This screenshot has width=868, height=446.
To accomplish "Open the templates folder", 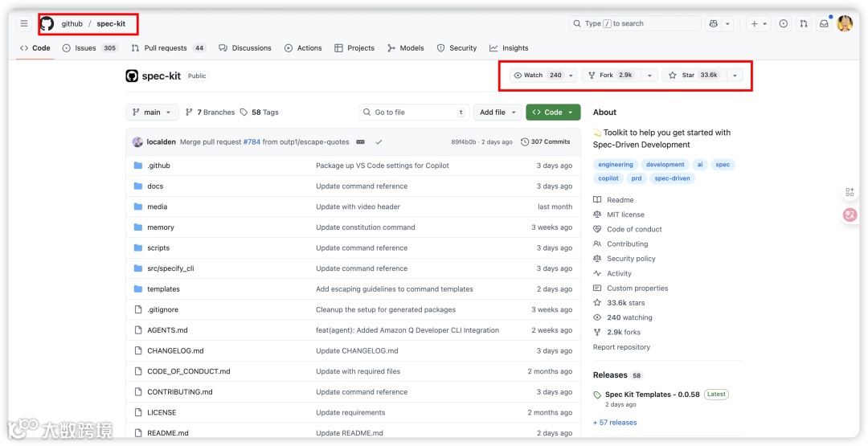I will pyautogui.click(x=163, y=288).
